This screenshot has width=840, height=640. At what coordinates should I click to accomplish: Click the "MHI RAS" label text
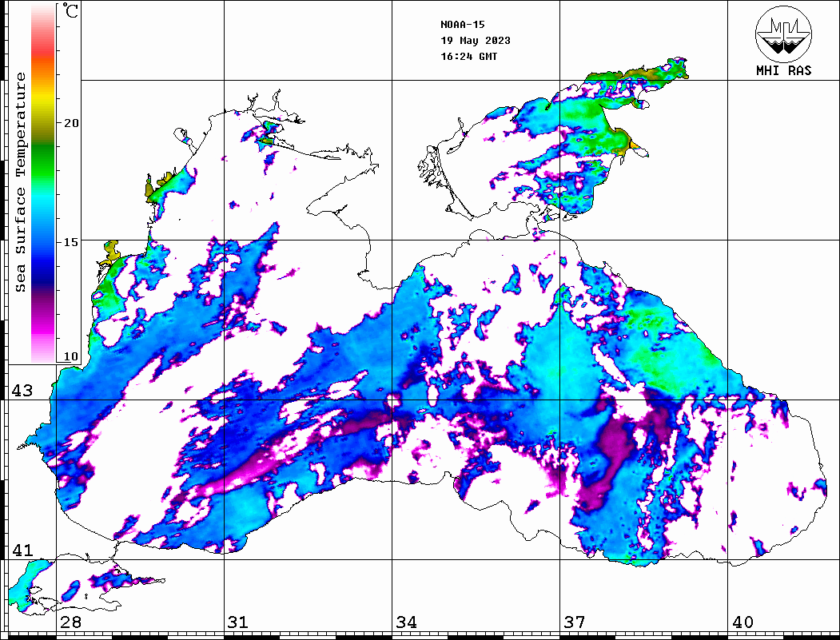784,70
